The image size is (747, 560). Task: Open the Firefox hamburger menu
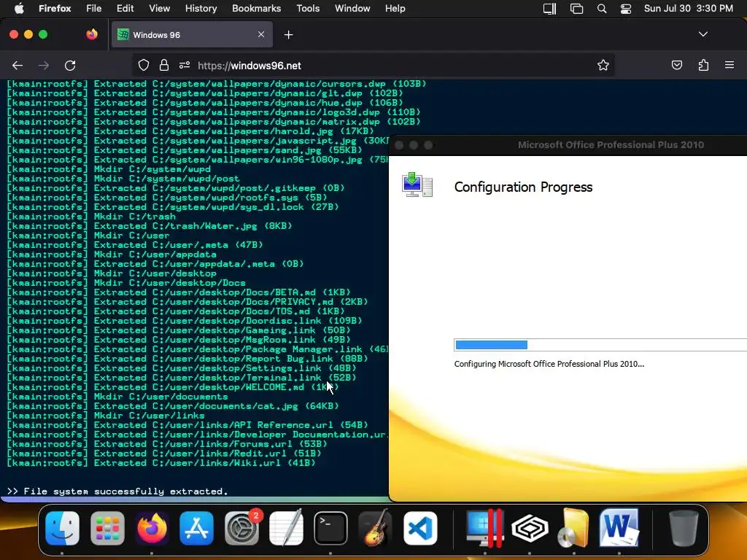pyautogui.click(x=729, y=65)
